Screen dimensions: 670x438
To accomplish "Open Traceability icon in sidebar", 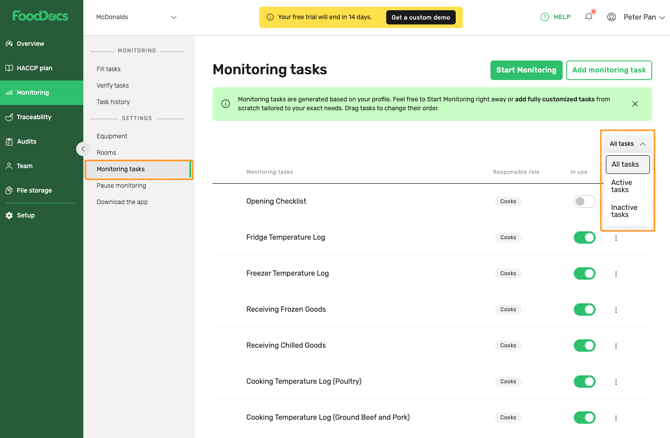I will tap(9, 117).
